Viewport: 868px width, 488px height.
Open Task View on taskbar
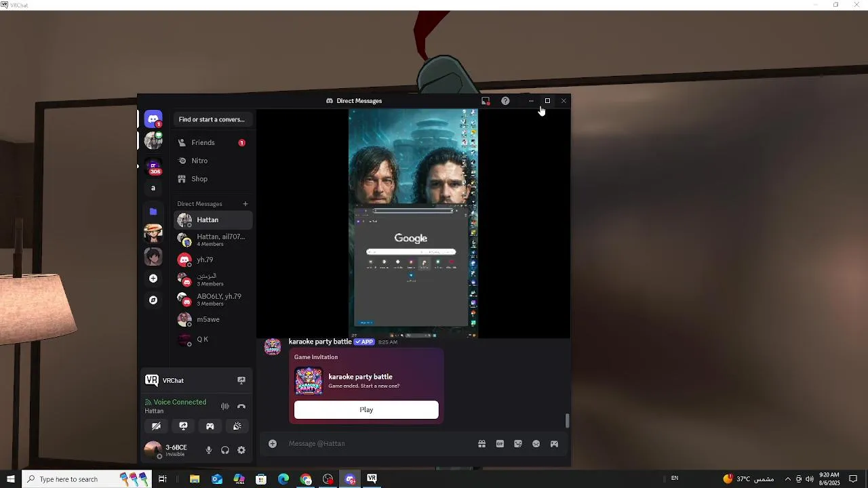click(x=163, y=479)
